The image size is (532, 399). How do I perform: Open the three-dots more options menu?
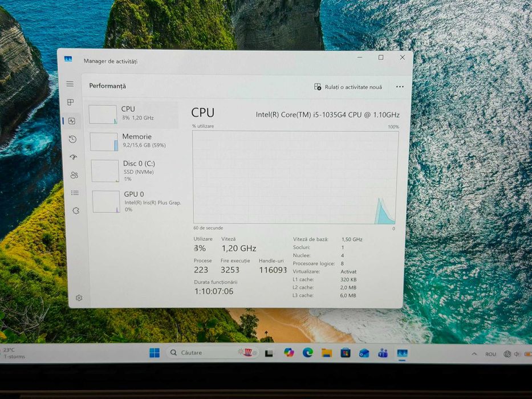pos(400,87)
